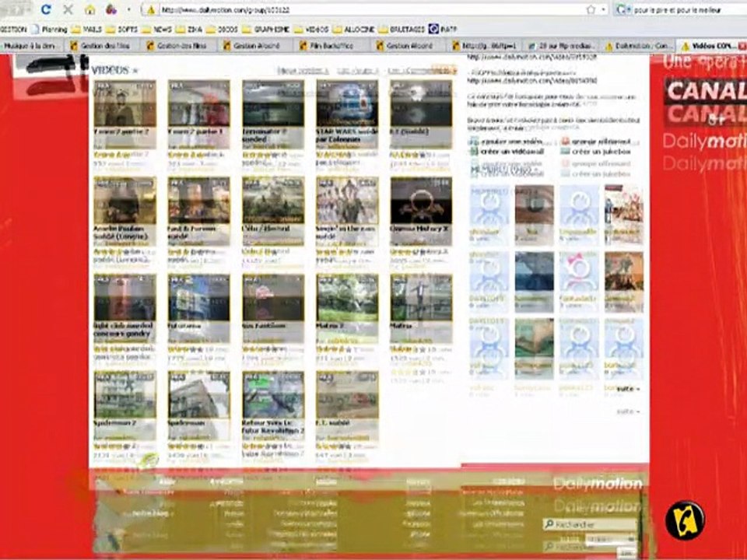Screen dimensions: 747x560
Task: Close the Vidéos CON tab
Action: 742,46
